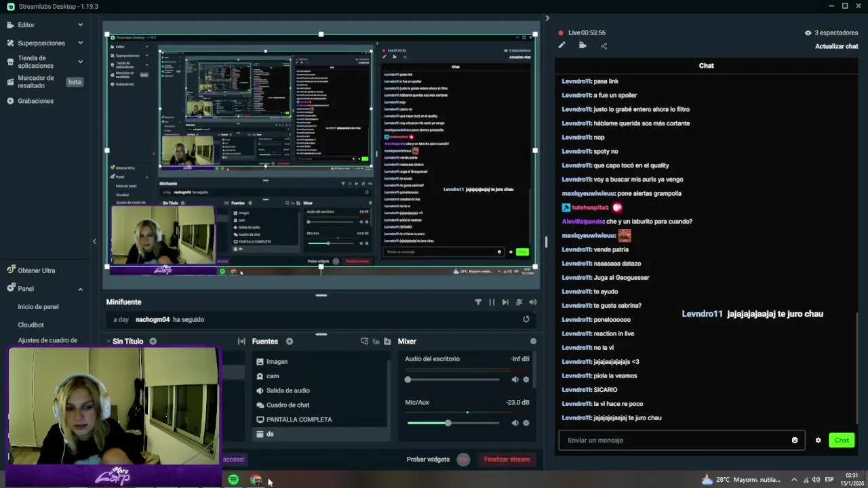Select the PANTALLA COMPLETA source
This screenshot has height=488, width=868.
320,420
